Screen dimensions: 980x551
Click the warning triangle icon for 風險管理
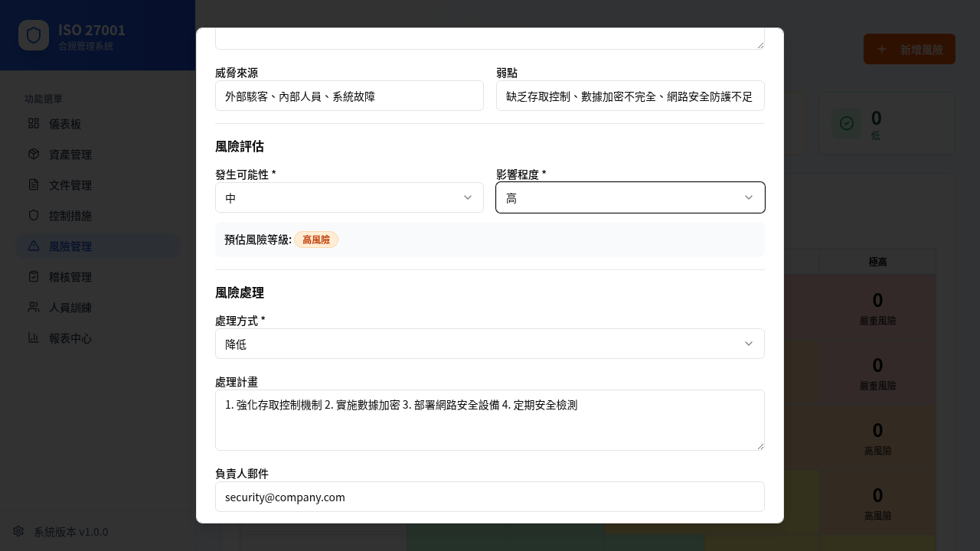click(x=34, y=246)
